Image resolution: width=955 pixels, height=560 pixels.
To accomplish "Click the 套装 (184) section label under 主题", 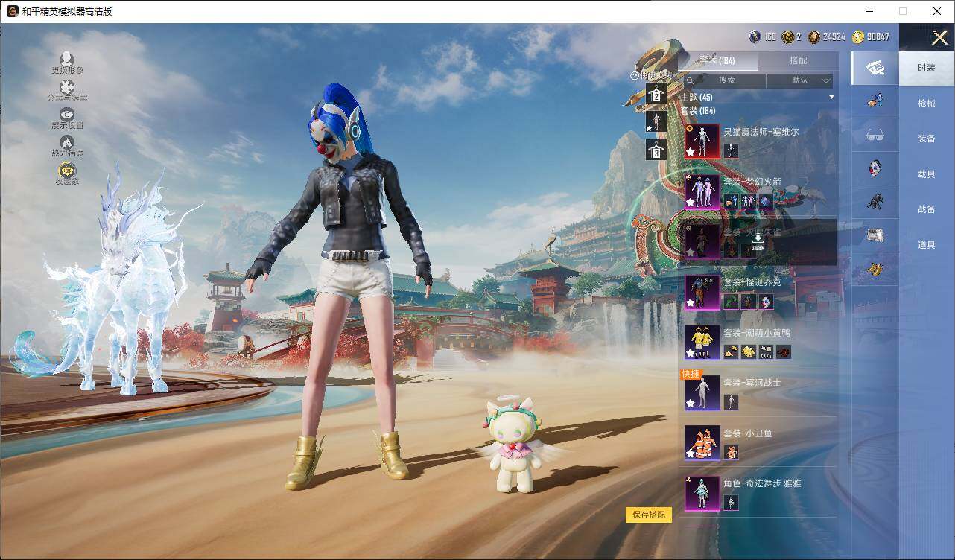I will [x=698, y=111].
